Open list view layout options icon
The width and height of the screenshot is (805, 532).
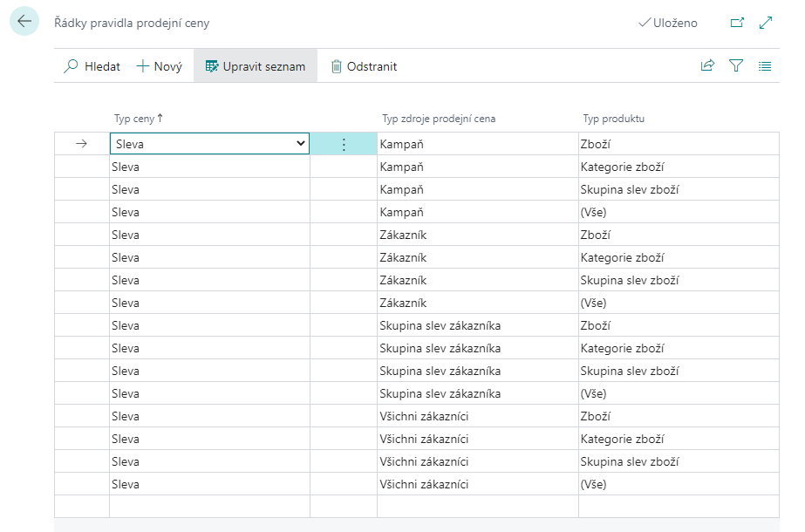point(765,66)
